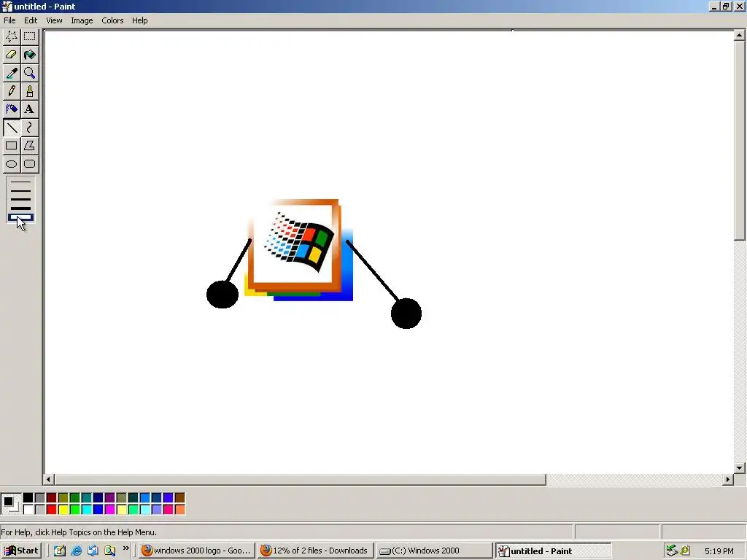This screenshot has width=747, height=560.
Task: Choose the Pencil tool
Action: tap(12, 91)
